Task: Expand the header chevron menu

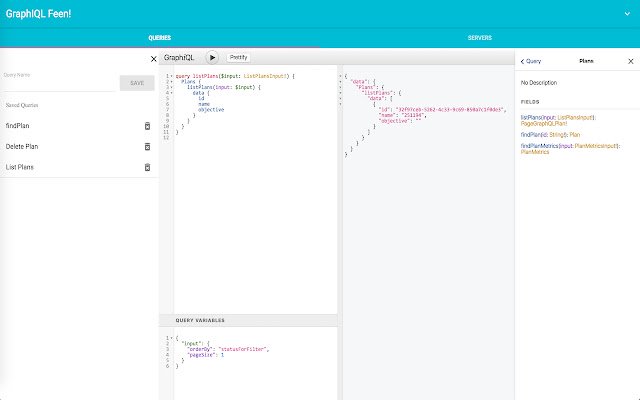Action: 627,14
